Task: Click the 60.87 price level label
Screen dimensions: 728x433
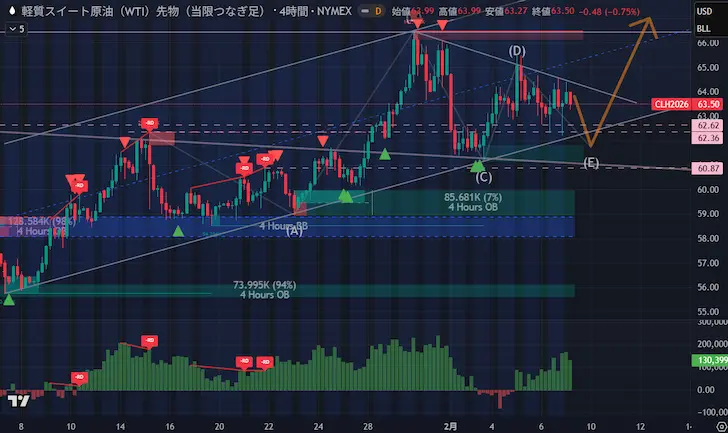Action: pos(707,169)
